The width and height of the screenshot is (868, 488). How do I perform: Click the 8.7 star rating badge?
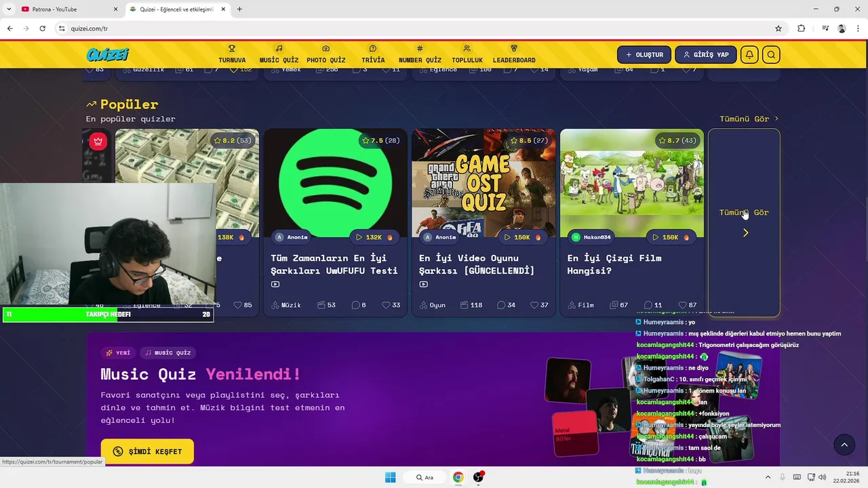pyautogui.click(x=678, y=140)
